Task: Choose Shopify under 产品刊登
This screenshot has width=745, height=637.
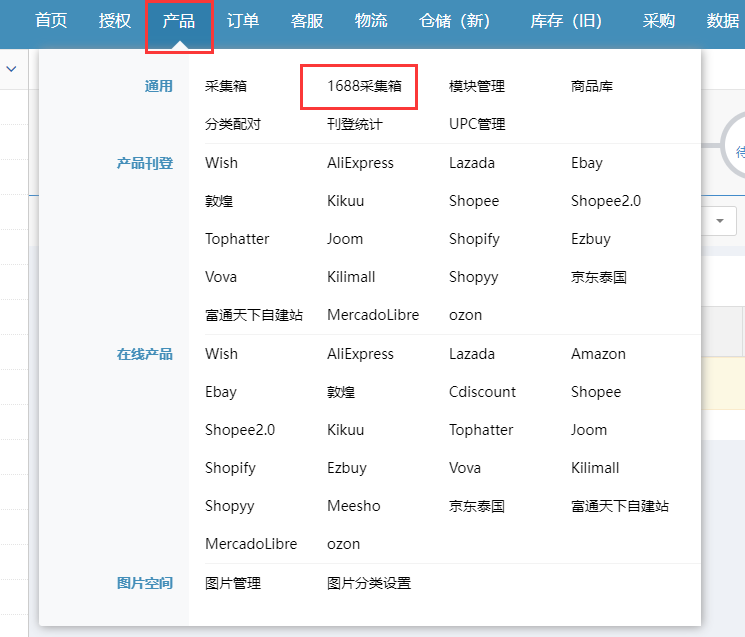Action: tap(474, 239)
